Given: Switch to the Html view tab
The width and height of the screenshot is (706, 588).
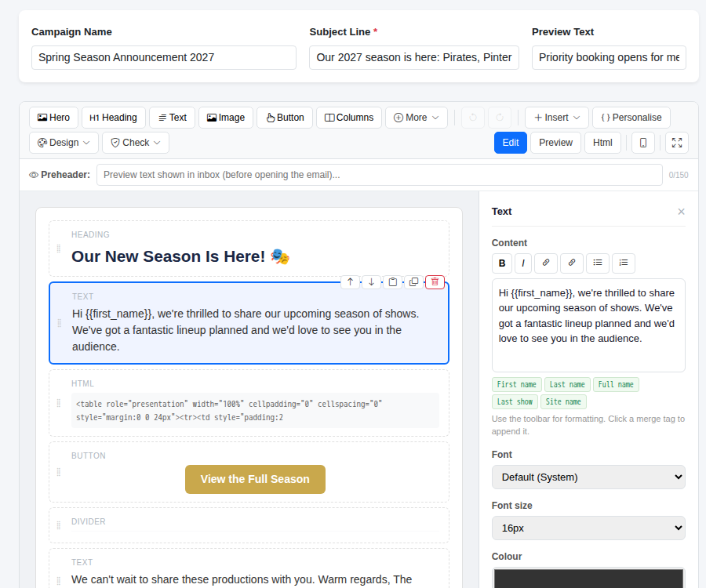Looking at the screenshot, I should pyautogui.click(x=602, y=143).
